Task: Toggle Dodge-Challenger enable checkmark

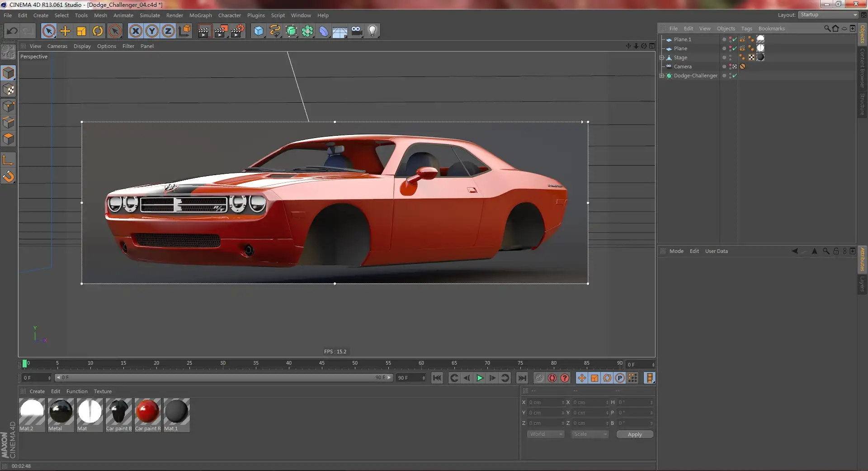Action: click(735, 76)
